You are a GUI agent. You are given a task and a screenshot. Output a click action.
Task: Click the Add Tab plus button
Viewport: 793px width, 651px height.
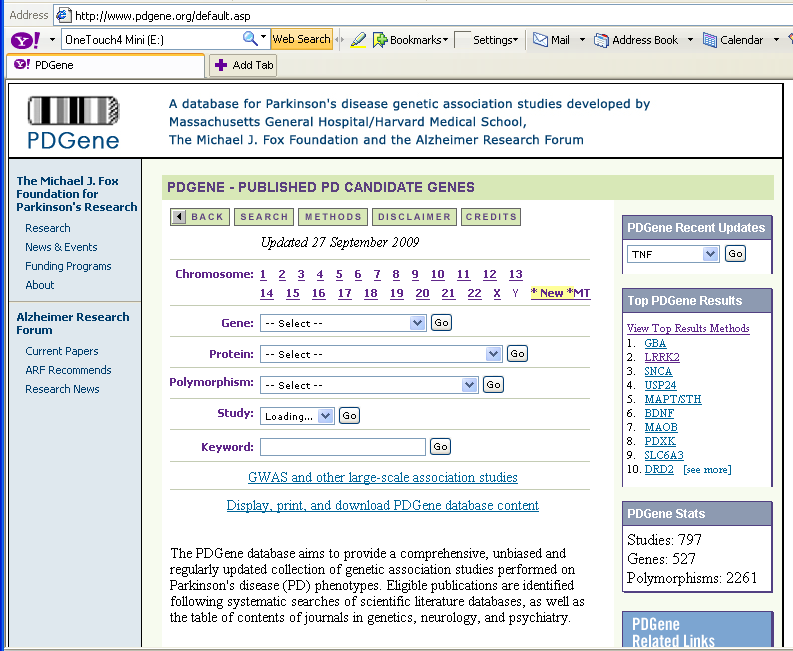[243, 65]
